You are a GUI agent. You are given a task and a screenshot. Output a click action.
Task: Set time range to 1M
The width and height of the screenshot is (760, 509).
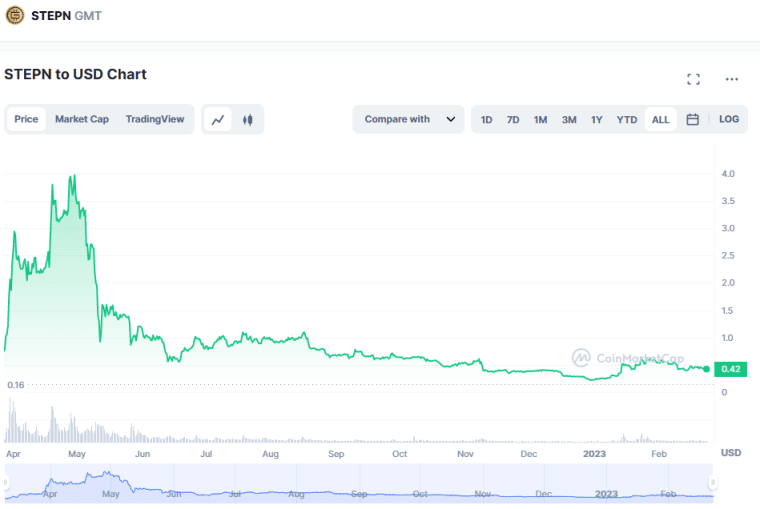point(540,120)
